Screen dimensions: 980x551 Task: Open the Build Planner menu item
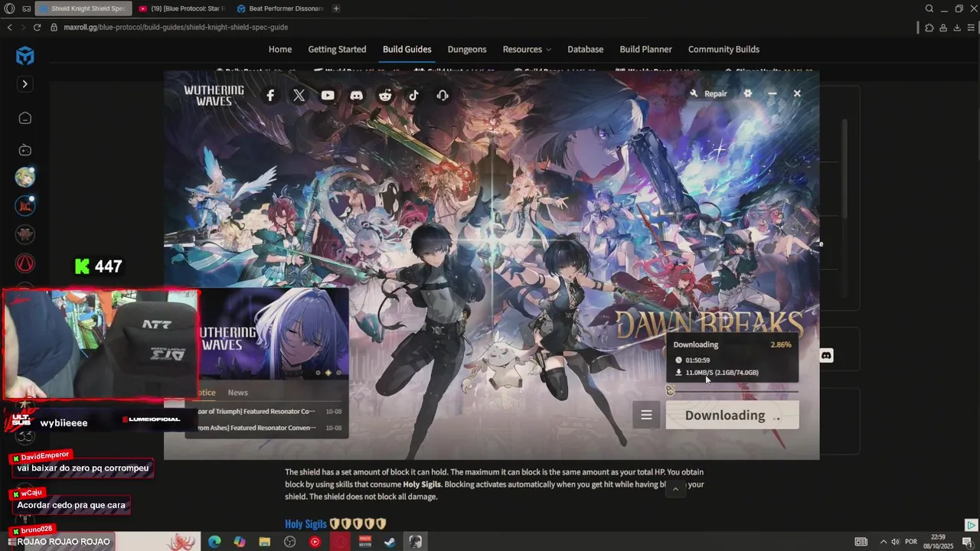tap(645, 49)
